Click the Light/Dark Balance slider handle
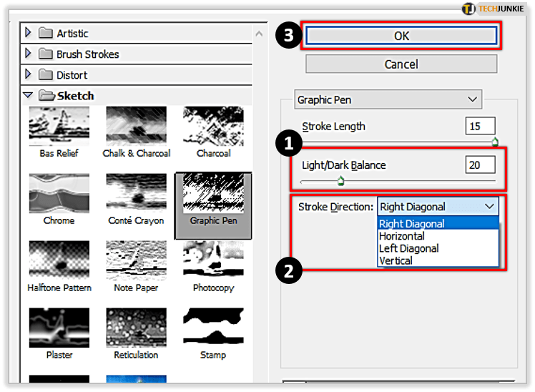 (340, 181)
